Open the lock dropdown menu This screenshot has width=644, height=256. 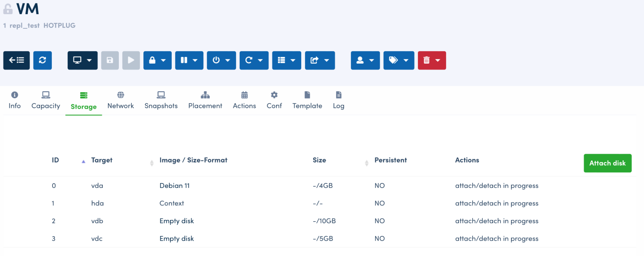tap(157, 60)
